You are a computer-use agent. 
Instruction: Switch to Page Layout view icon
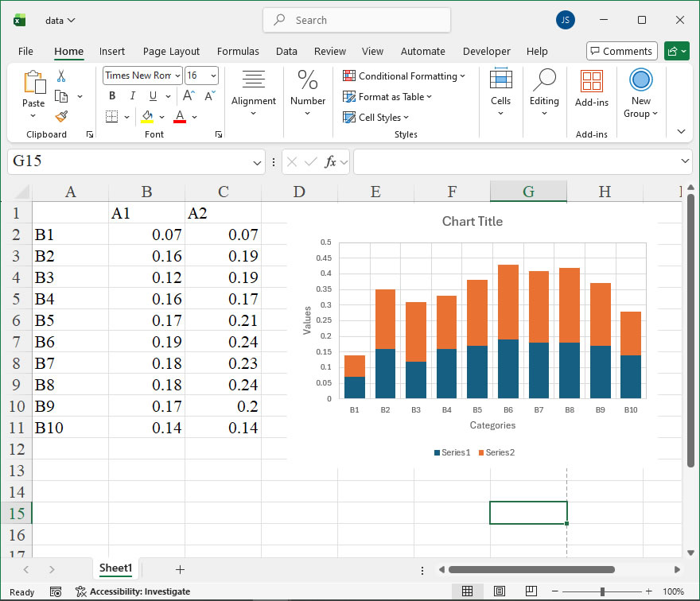(x=499, y=591)
